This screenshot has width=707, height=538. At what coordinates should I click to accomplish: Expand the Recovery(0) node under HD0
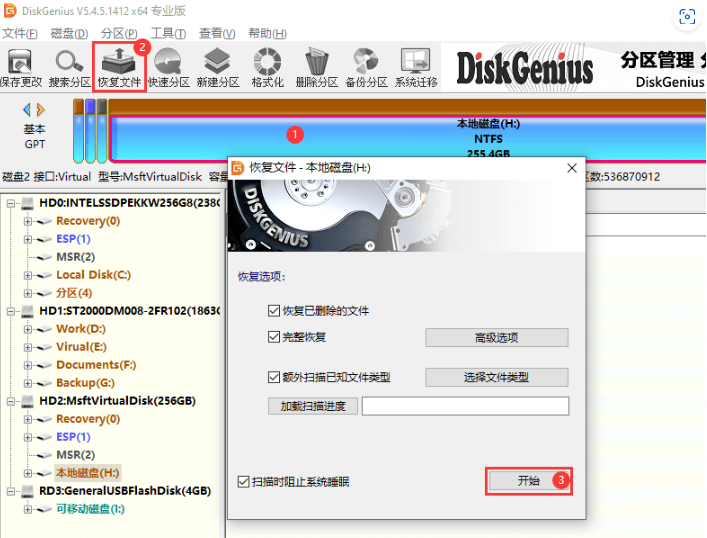[28, 221]
